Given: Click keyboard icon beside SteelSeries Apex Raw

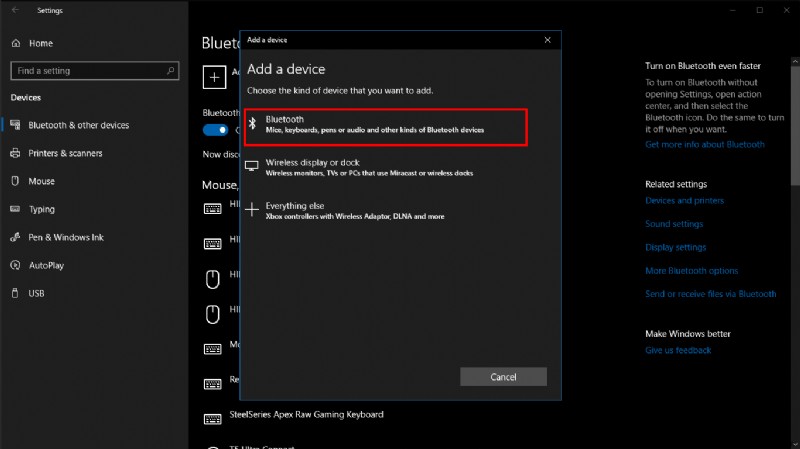Looking at the screenshot, I should [213, 419].
